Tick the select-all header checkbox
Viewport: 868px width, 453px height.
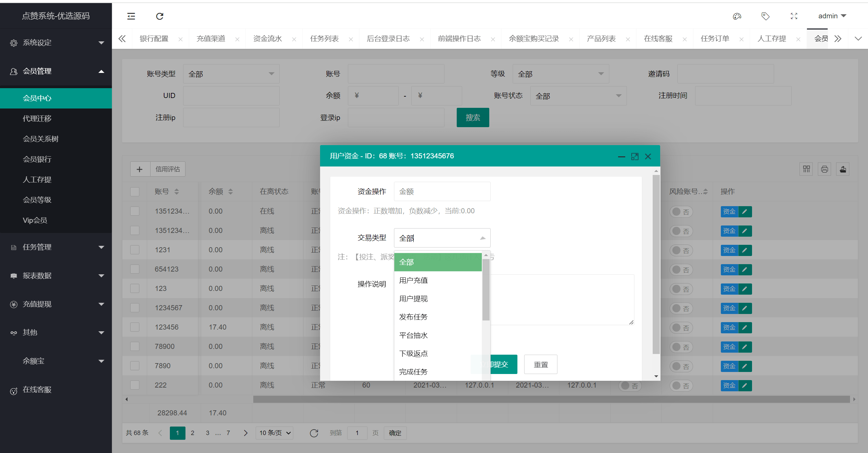click(135, 192)
